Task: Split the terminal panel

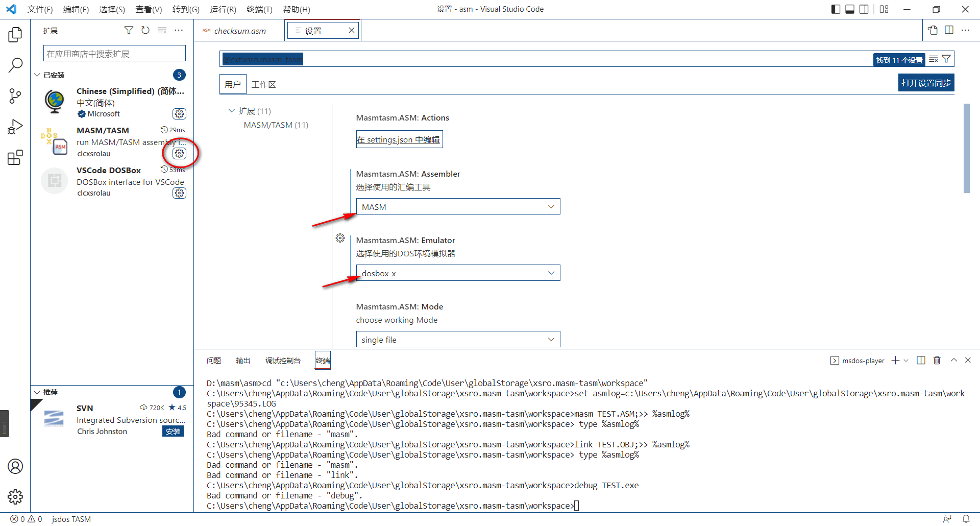Action: pos(921,361)
